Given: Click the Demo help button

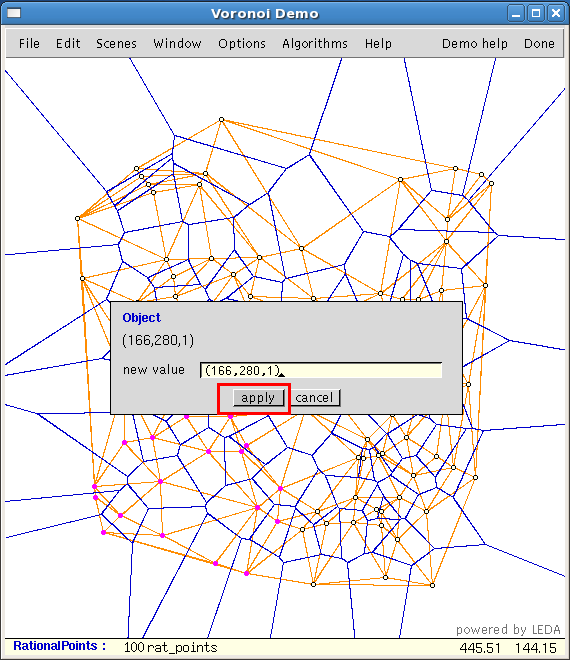Looking at the screenshot, I should (474, 44).
